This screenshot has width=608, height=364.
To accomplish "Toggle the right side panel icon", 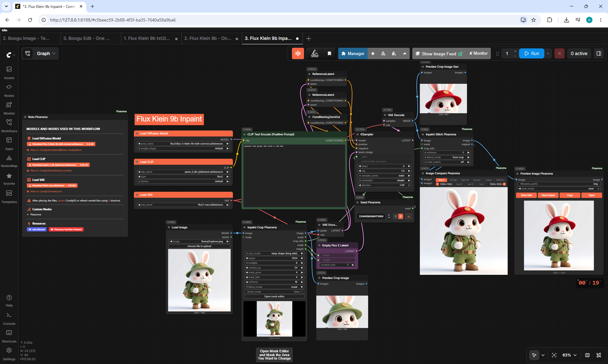I will click(599, 53).
